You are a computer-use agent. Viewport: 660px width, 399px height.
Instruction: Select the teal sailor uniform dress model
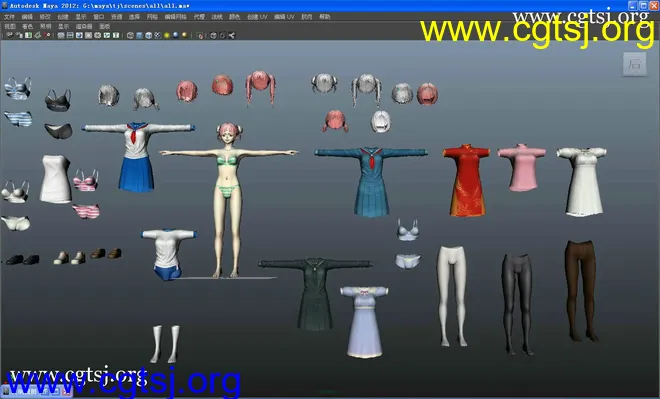(371, 181)
